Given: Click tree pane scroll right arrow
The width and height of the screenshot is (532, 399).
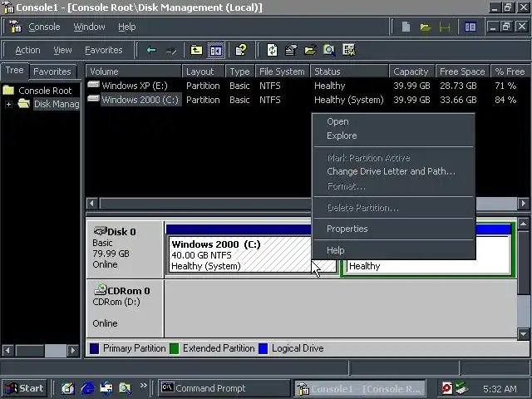Looking at the screenshot, I should tap(72, 350).
